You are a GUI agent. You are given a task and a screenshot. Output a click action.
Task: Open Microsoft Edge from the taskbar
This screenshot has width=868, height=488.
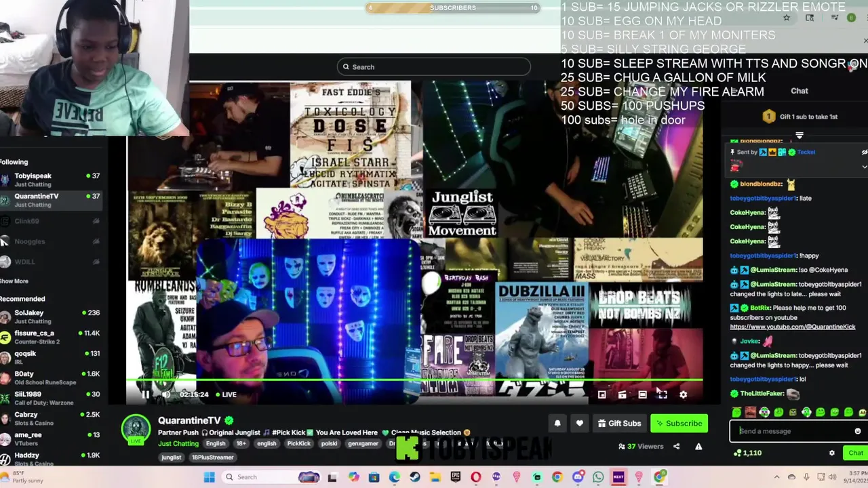pos(394,477)
